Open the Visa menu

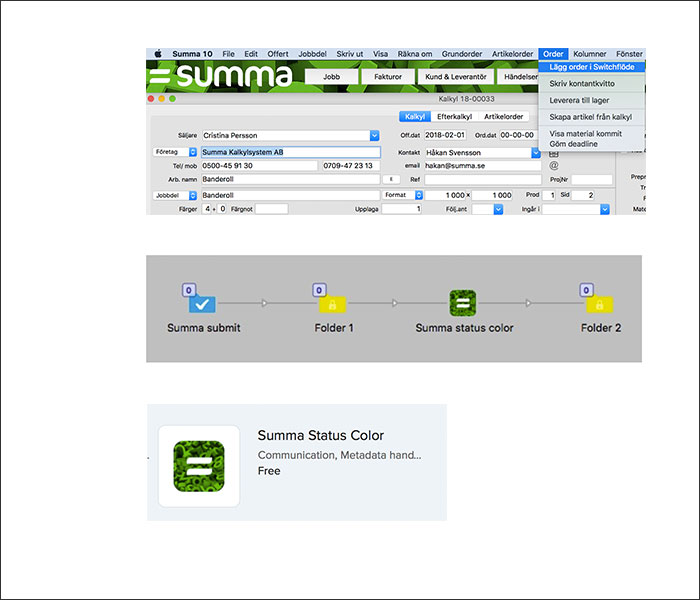380,54
